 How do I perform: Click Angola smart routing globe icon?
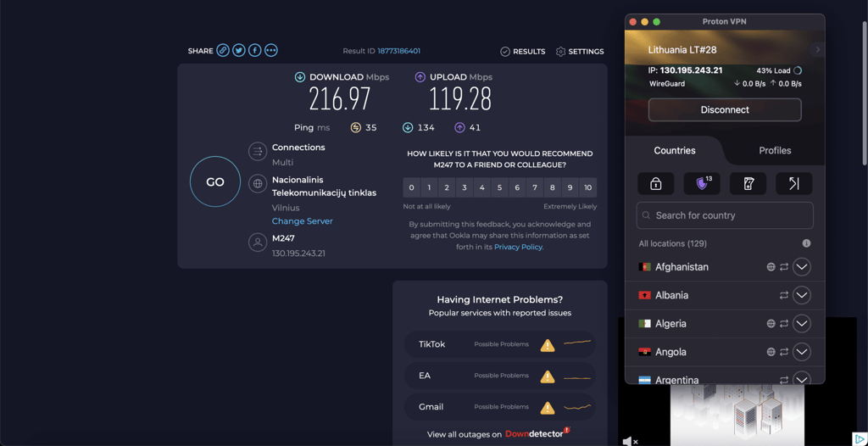[x=771, y=352]
